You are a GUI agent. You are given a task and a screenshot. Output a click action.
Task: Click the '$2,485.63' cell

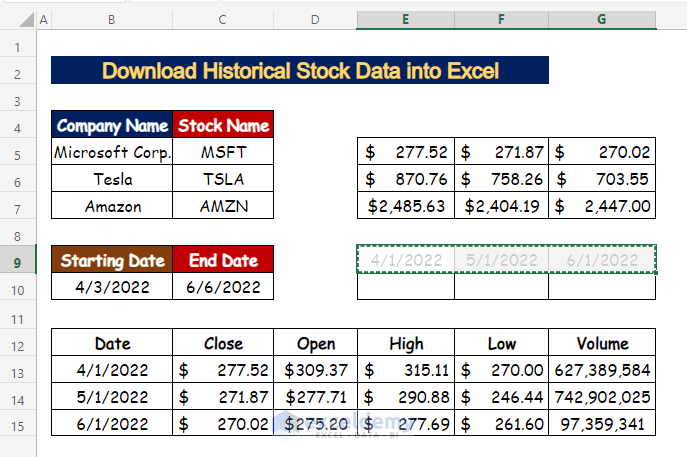coord(406,205)
